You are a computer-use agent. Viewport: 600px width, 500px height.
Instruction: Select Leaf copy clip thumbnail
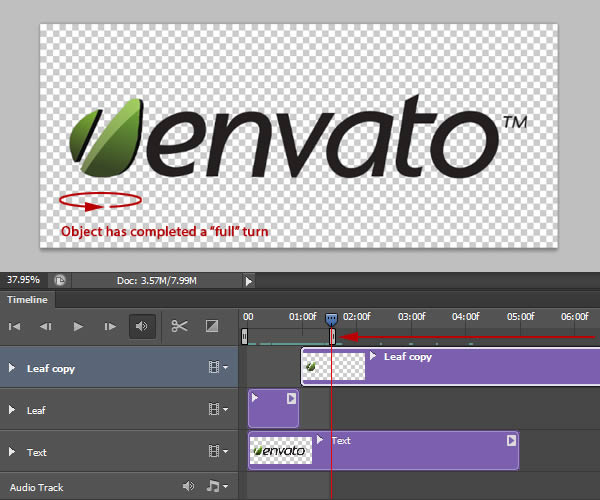334,366
